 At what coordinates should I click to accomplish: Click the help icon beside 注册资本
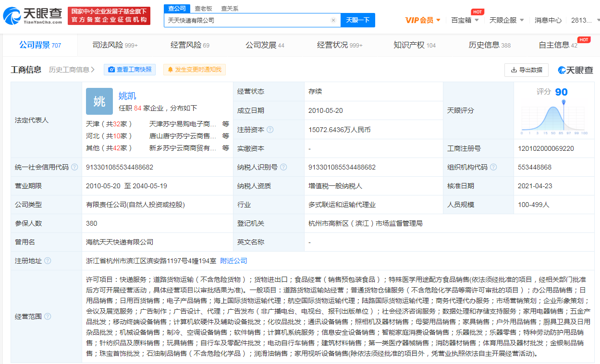tap(270, 130)
